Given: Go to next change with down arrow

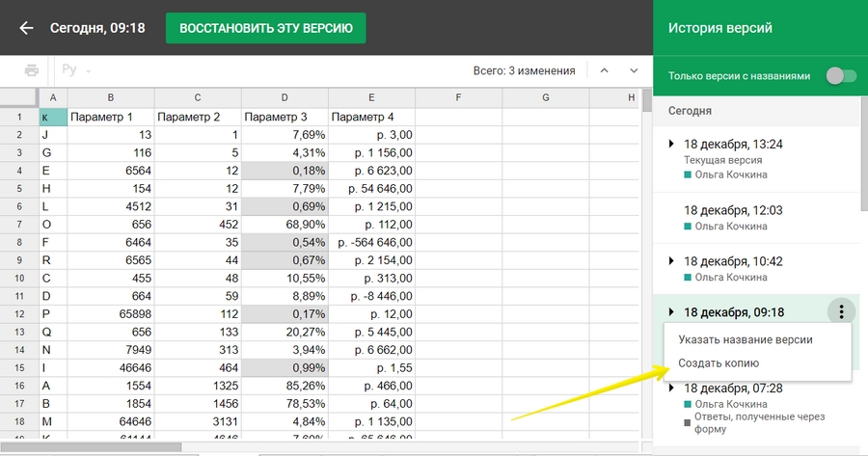Looking at the screenshot, I should point(634,70).
